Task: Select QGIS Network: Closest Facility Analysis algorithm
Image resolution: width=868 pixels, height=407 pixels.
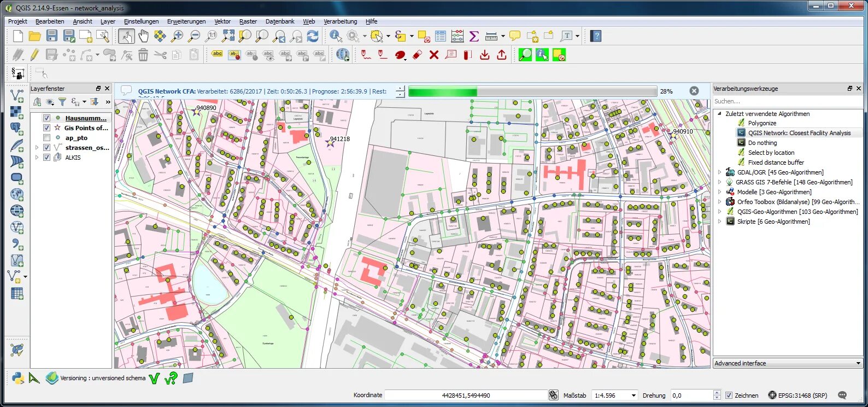Action: (x=799, y=133)
